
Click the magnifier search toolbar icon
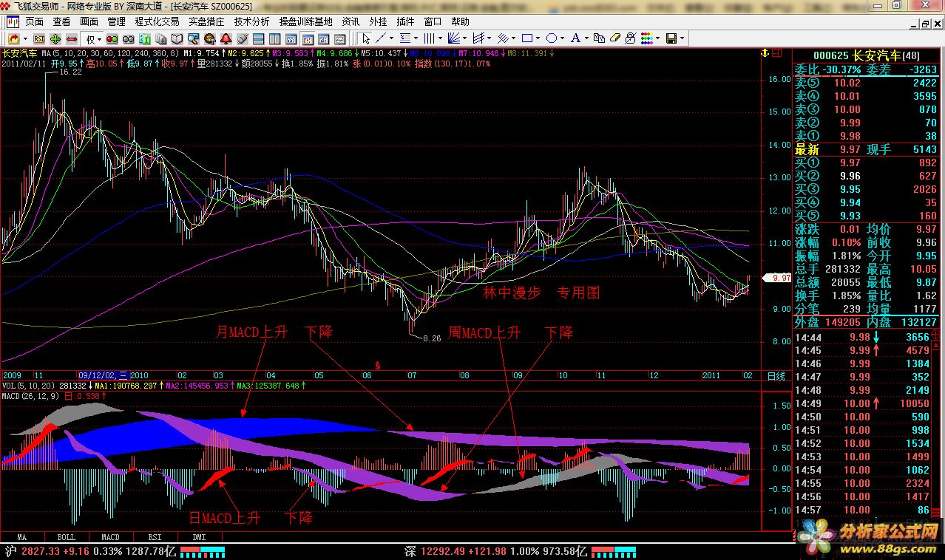point(193,38)
